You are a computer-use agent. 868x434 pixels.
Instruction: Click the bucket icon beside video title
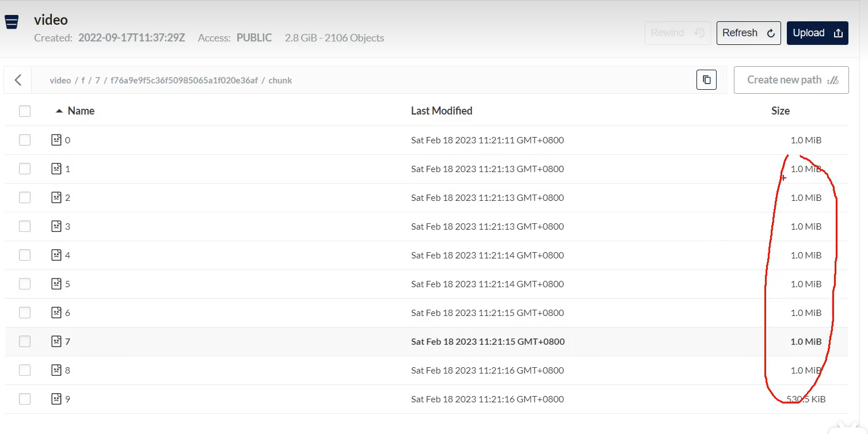point(11,22)
